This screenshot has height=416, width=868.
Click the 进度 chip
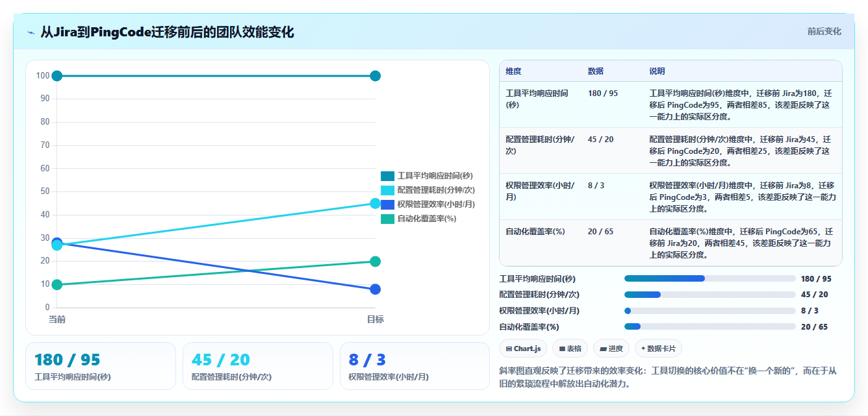pos(611,349)
